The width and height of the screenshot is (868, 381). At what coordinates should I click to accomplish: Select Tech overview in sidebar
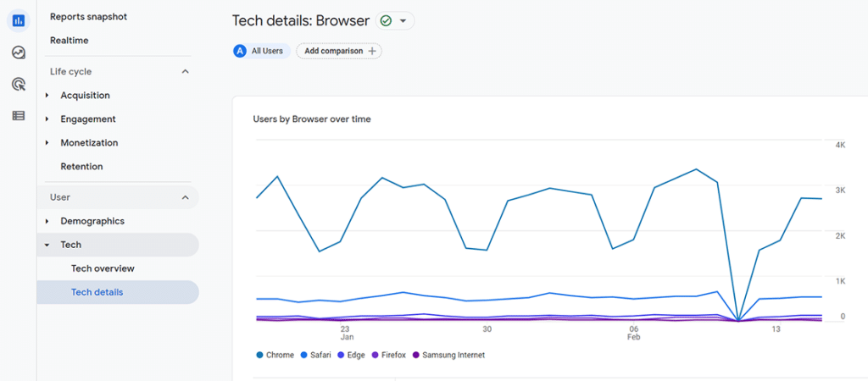pos(103,268)
